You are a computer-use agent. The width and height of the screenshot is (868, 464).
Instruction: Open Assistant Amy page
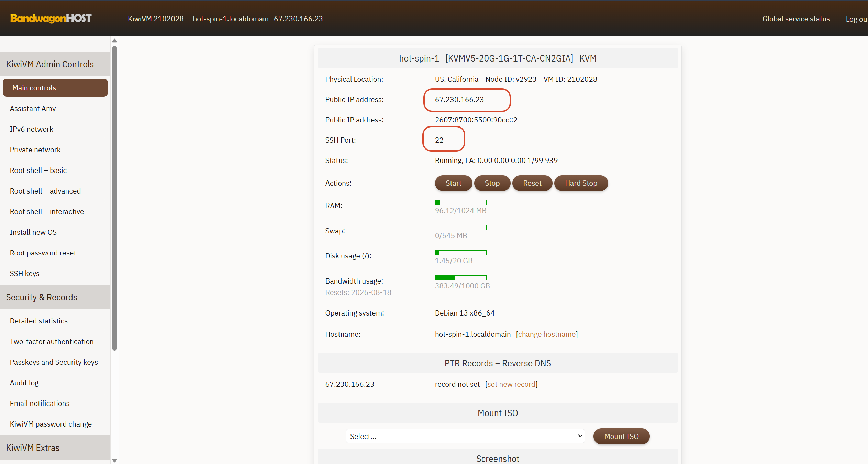33,108
